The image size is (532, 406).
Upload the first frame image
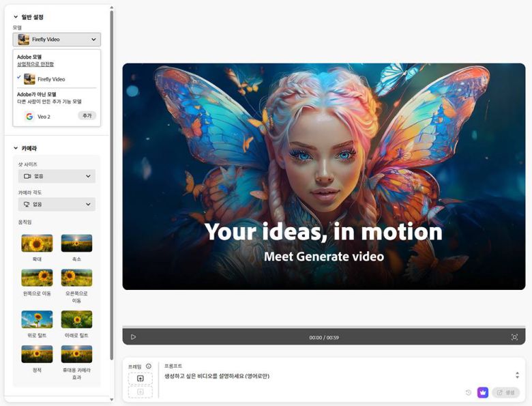coord(140,378)
